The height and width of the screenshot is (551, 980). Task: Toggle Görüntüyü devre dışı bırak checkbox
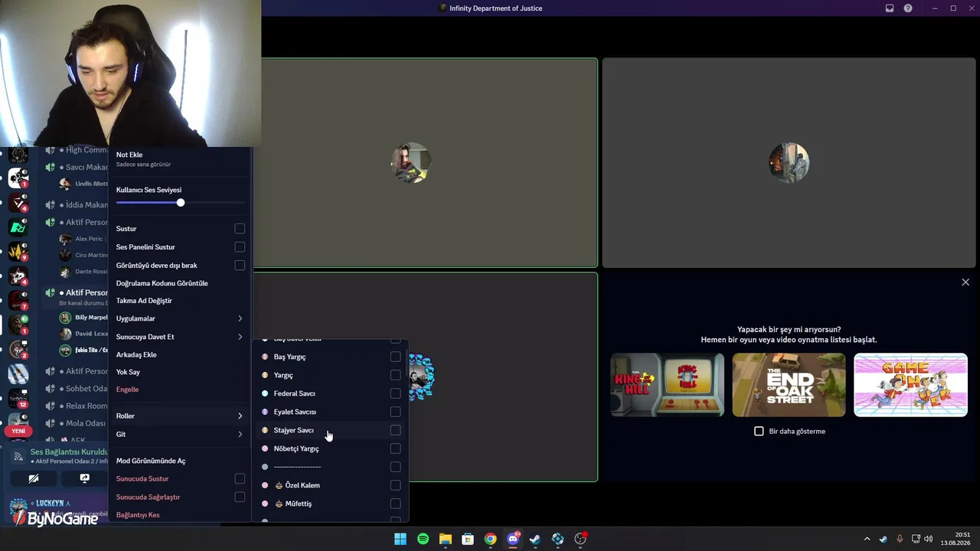click(x=240, y=266)
